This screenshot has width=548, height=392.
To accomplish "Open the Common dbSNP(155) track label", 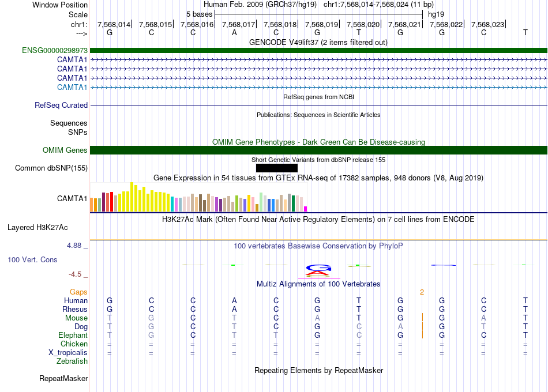I will [51, 168].
